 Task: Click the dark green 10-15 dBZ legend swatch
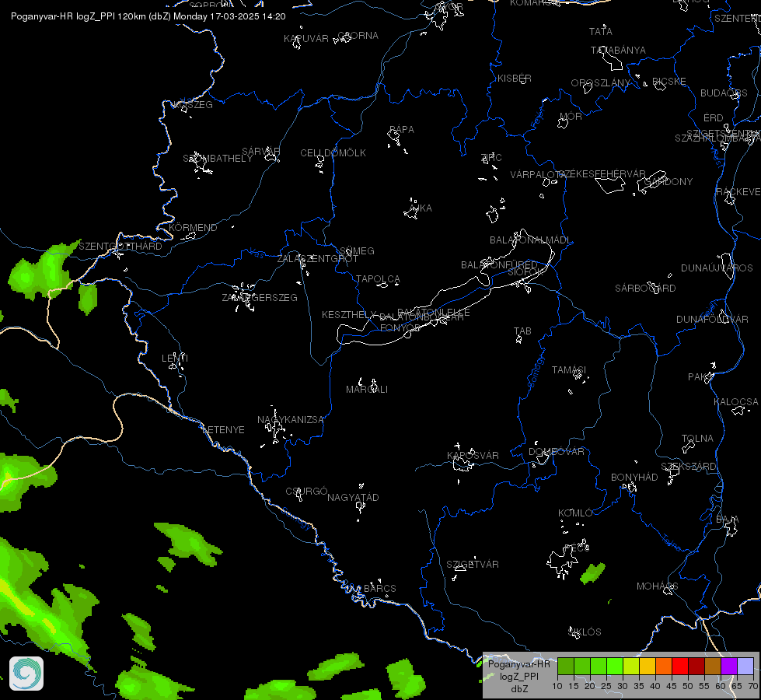tap(566, 667)
